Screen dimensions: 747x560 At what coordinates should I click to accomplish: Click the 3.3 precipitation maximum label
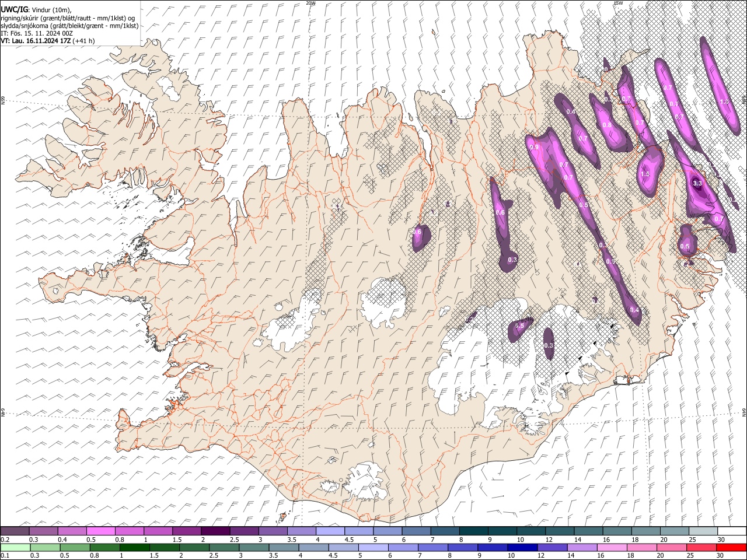[x=697, y=183]
